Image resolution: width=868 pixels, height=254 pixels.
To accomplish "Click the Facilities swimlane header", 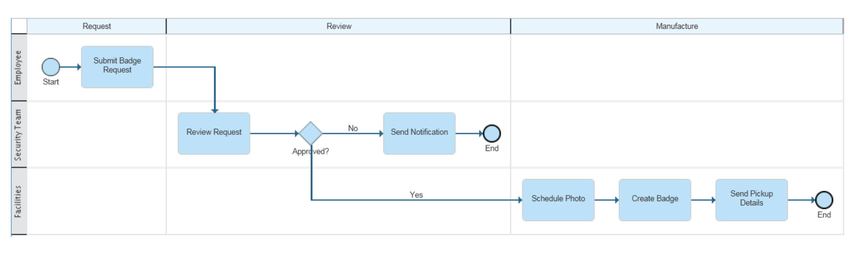I will [18, 201].
